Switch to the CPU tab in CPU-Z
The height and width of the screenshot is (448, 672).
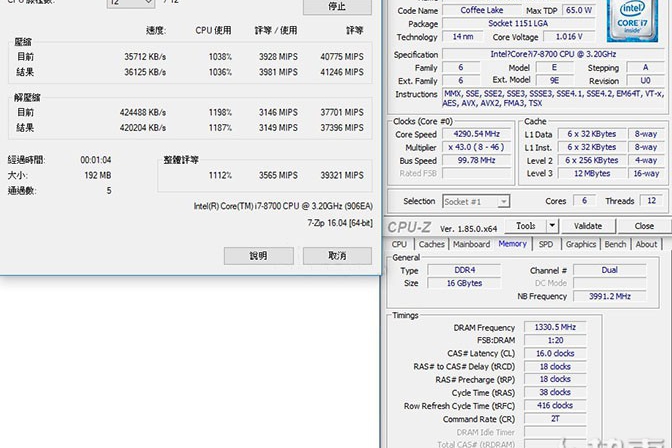(x=399, y=244)
